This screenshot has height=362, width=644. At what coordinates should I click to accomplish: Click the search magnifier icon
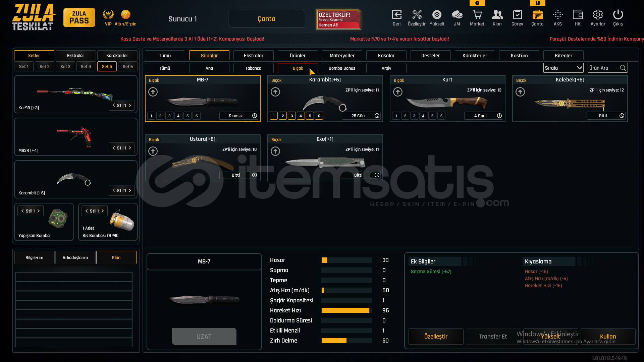[623, 68]
